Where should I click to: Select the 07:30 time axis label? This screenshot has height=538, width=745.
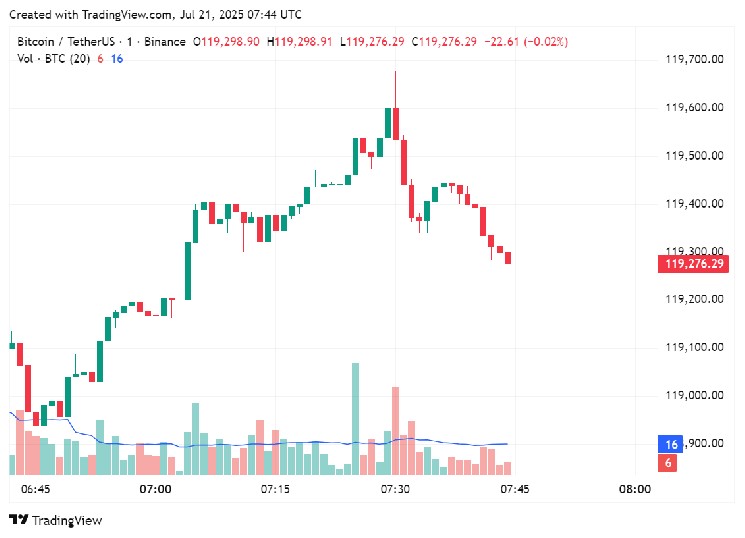click(395, 490)
